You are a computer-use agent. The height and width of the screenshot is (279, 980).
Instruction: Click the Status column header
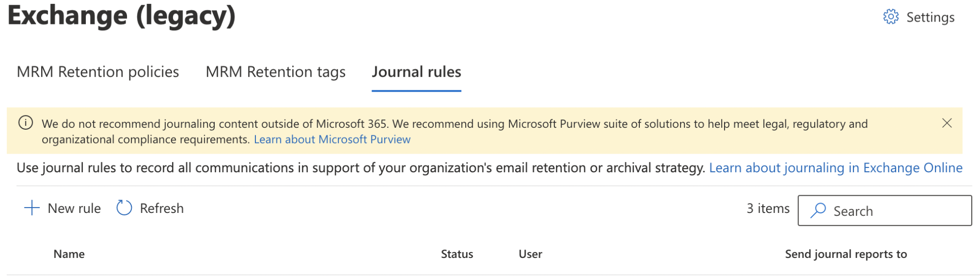[x=457, y=254]
